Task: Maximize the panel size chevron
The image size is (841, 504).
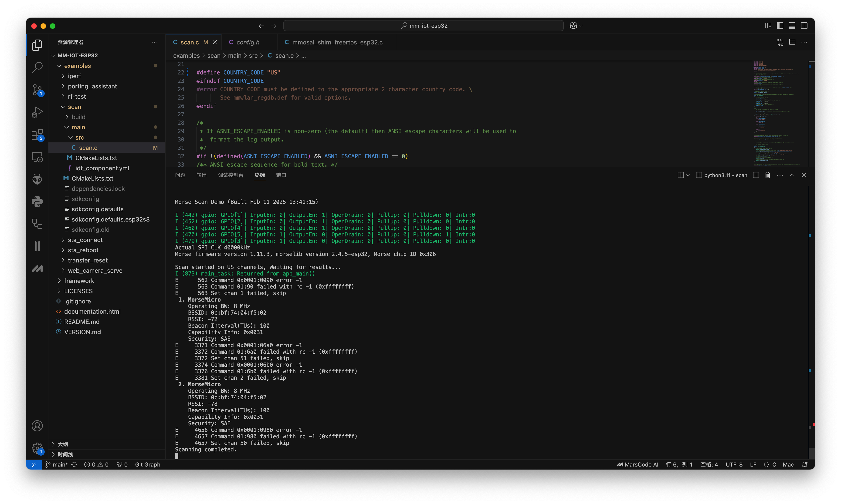Action: [792, 175]
